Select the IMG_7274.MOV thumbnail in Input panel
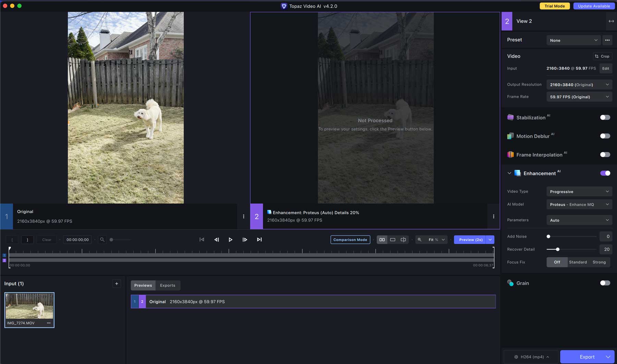The image size is (617, 364). tap(29, 307)
